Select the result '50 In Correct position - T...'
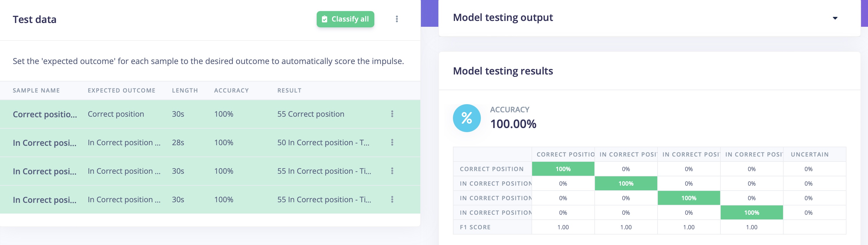Image resolution: width=868 pixels, height=245 pixels. (x=323, y=143)
